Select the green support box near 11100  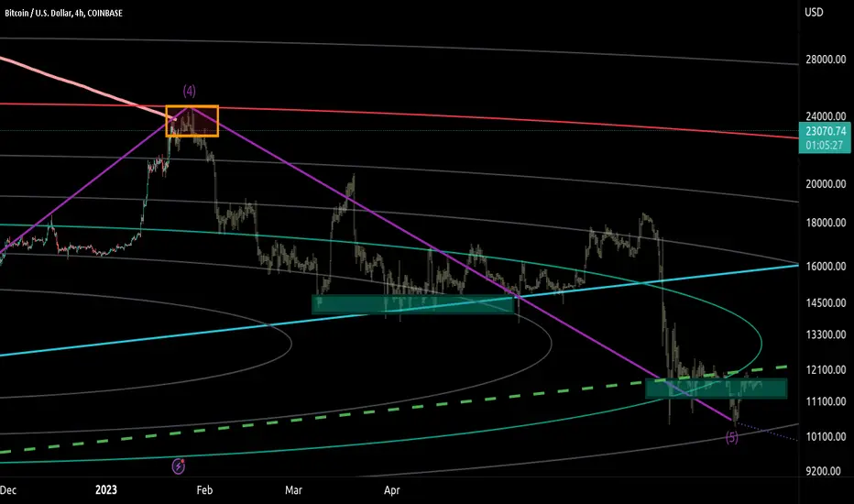[x=717, y=388]
